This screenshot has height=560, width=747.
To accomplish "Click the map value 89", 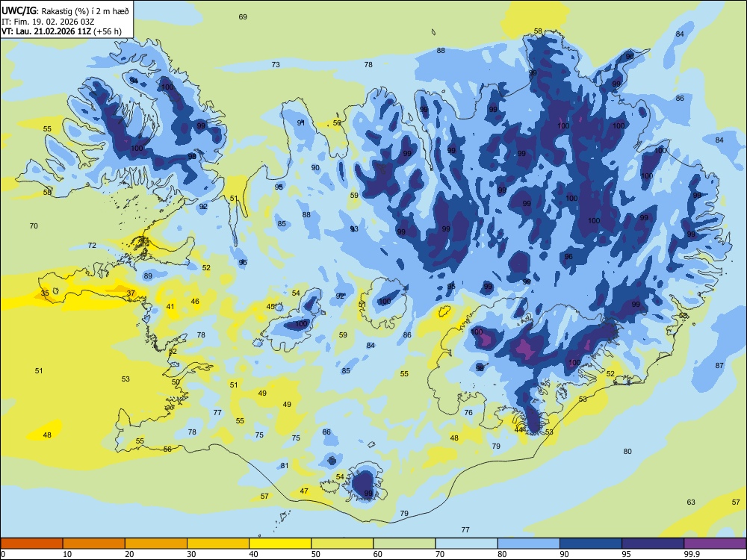I will pyautogui.click(x=148, y=276).
